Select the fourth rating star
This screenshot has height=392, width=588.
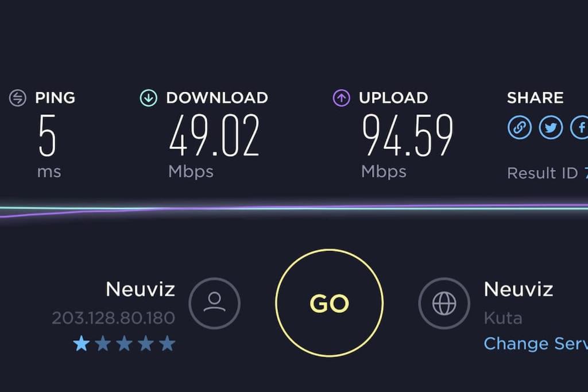[145, 343]
